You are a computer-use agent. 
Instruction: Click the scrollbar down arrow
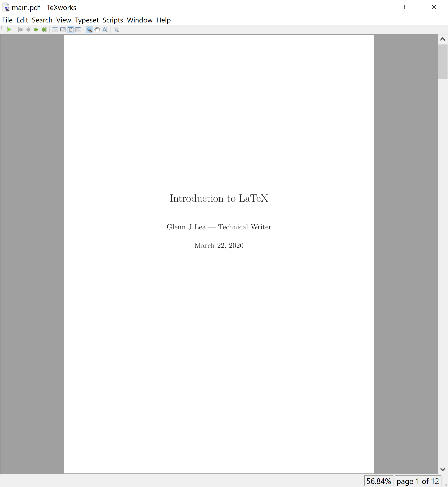[x=443, y=469]
